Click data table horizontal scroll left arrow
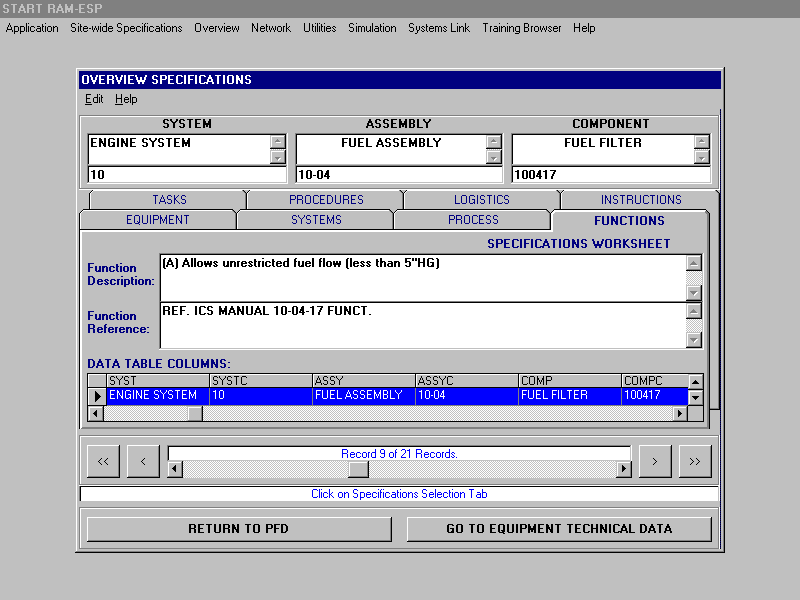Screen dimensions: 800x600 coord(95,413)
